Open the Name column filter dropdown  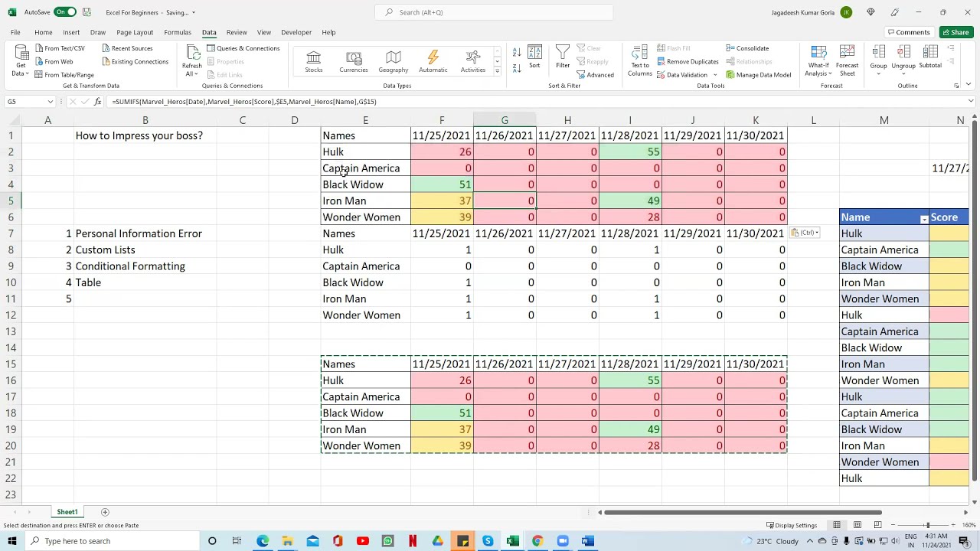coord(924,220)
